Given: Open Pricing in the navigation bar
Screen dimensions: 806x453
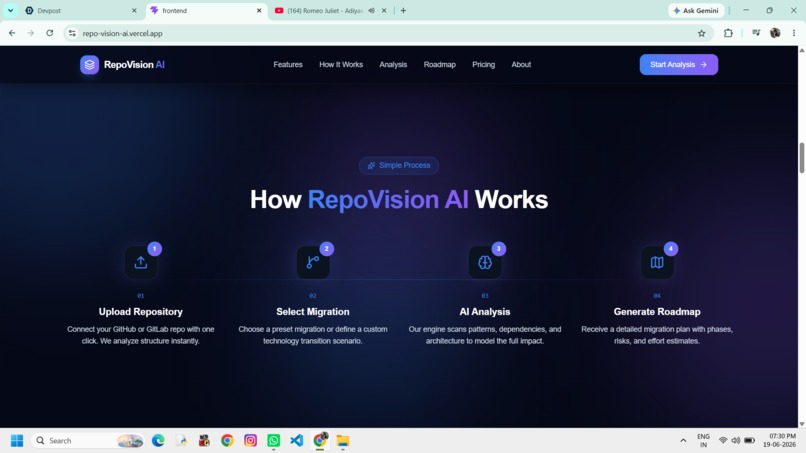Looking at the screenshot, I should pyautogui.click(x=484, y=65).
